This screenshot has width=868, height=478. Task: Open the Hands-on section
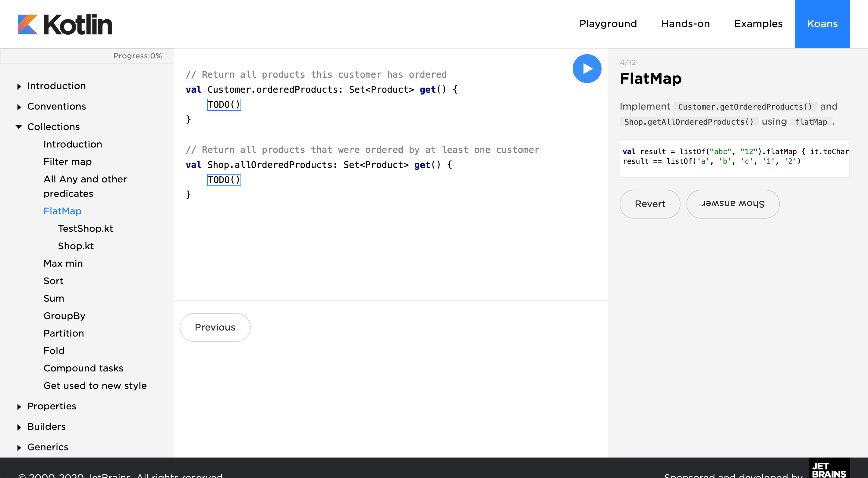[685, 23]
